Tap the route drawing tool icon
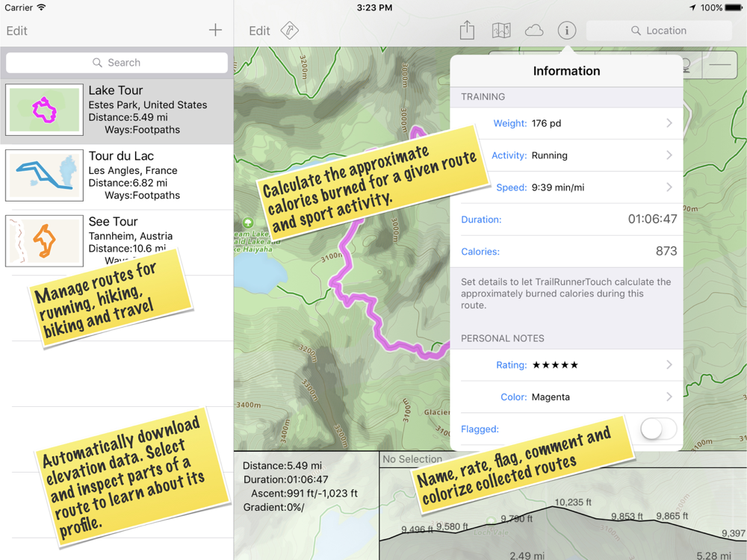 click(x=289, y=31)
